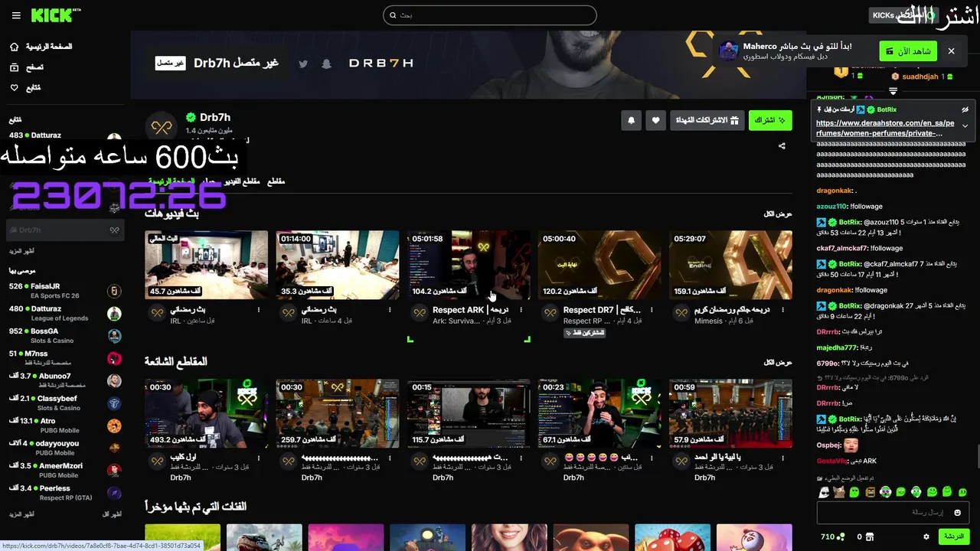Click the 710 channel points icon
This screenshot has height=551, width=980.
coord(841,537)
